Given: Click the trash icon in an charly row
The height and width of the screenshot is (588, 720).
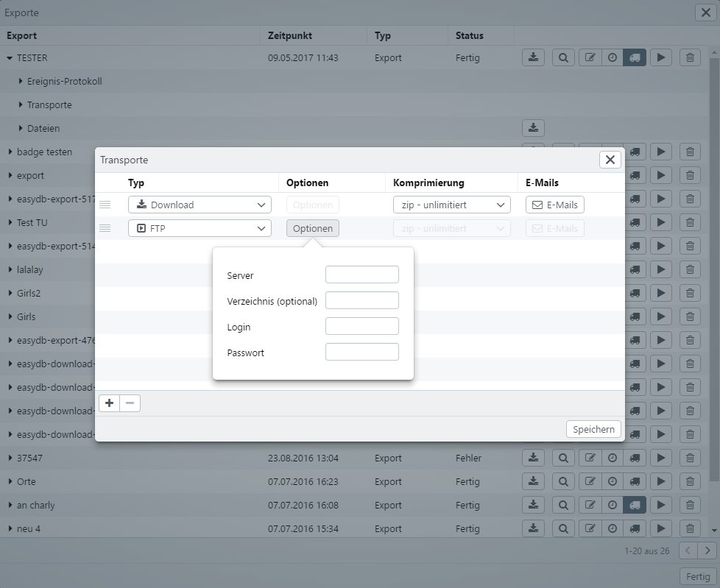Looking at the screenshot, I should point(690,505).
